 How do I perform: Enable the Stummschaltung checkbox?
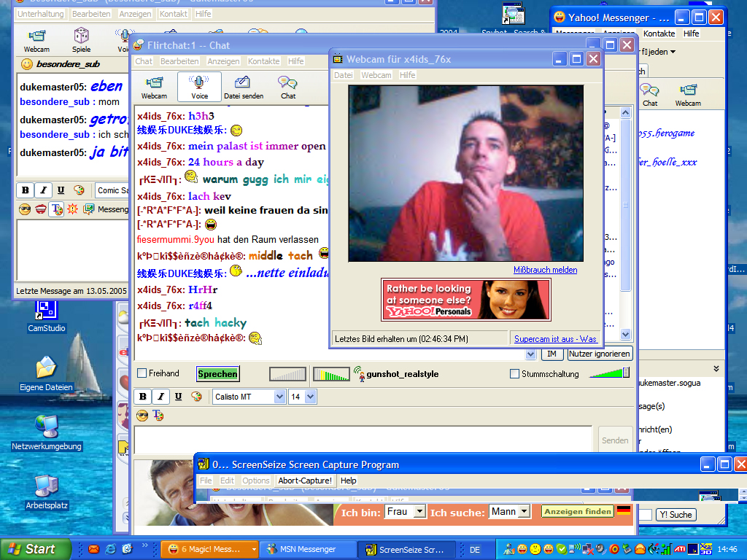[514, 374]
